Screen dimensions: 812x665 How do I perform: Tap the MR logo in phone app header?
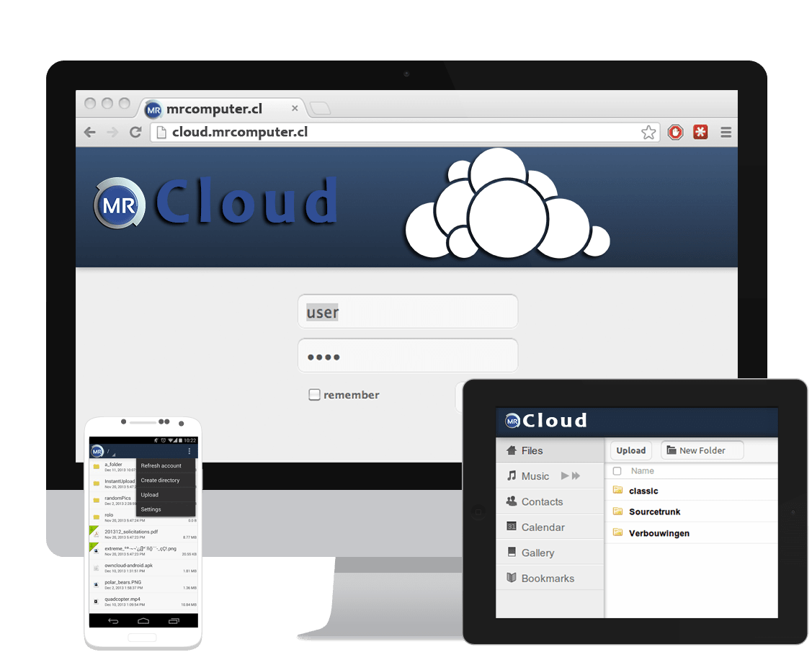[97, 452]
